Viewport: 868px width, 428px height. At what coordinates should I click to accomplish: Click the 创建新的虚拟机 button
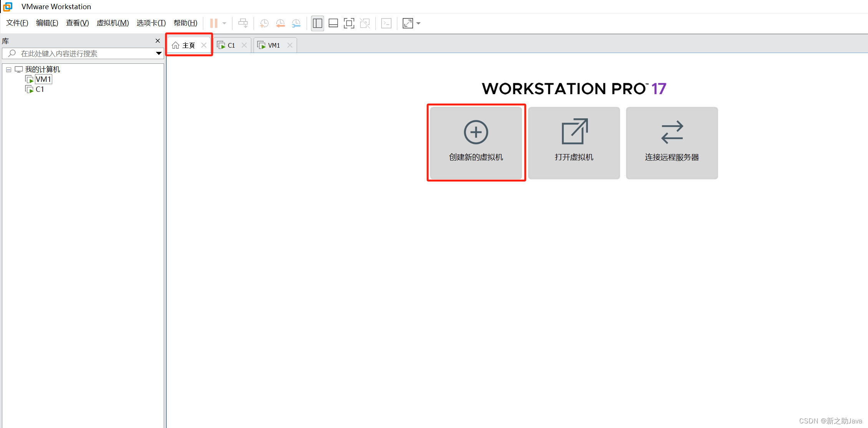(476, 143)
